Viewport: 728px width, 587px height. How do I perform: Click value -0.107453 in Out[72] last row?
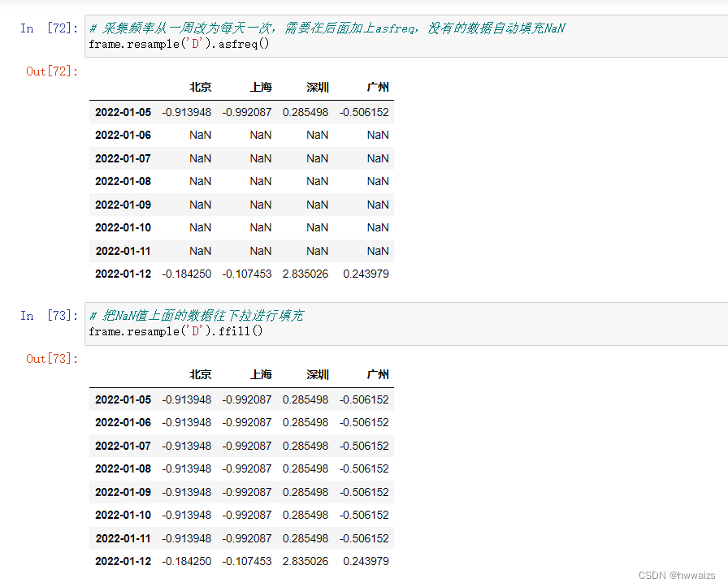pyautogui.click(x=247, y=274)
